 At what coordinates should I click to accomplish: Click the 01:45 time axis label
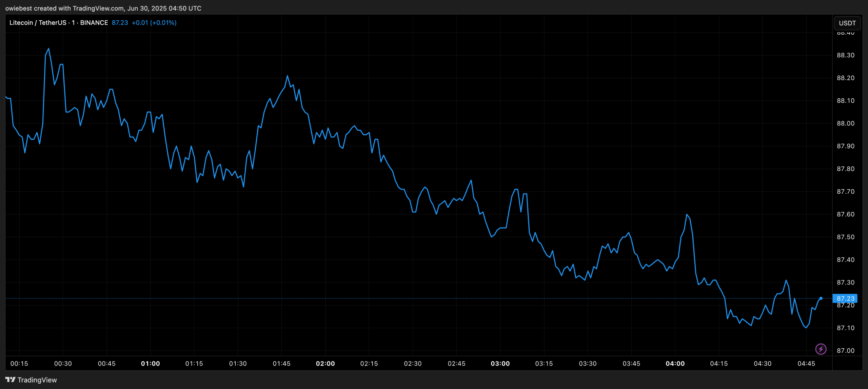[282, 364]
